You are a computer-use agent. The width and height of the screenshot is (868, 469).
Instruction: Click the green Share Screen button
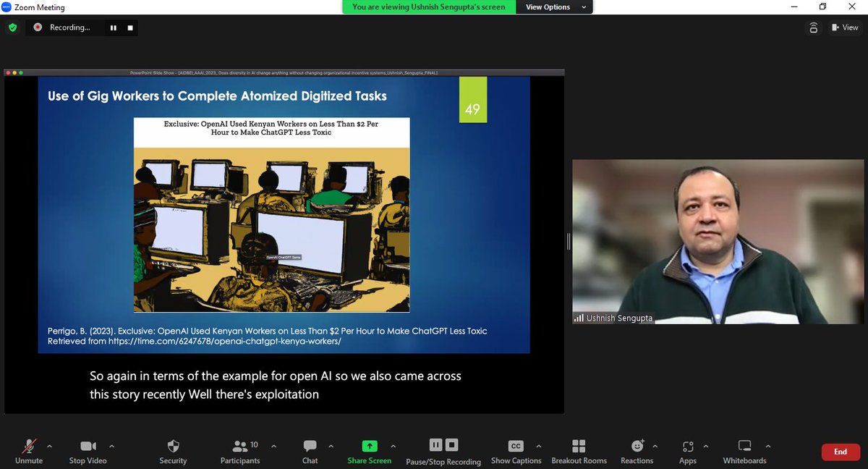coord(369,451)
